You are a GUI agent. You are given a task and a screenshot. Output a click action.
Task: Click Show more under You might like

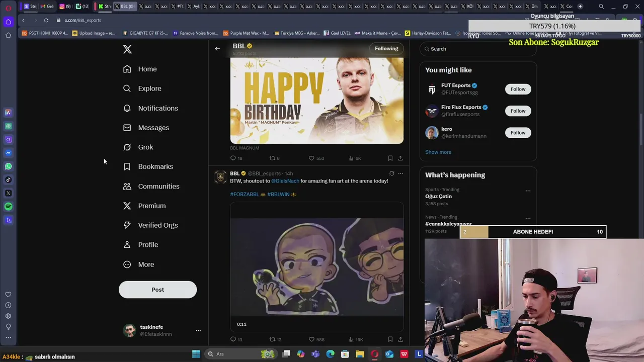[438, 152]
